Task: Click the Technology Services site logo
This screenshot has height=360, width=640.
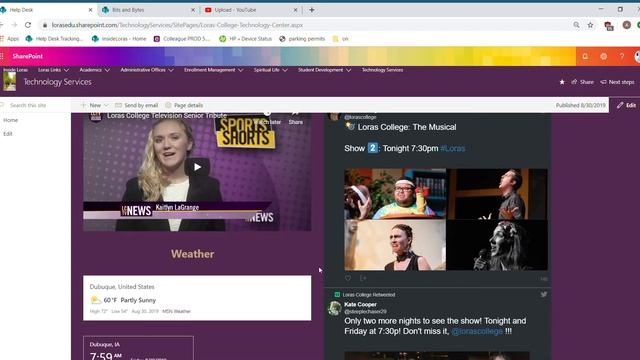Action: (9, 82)
